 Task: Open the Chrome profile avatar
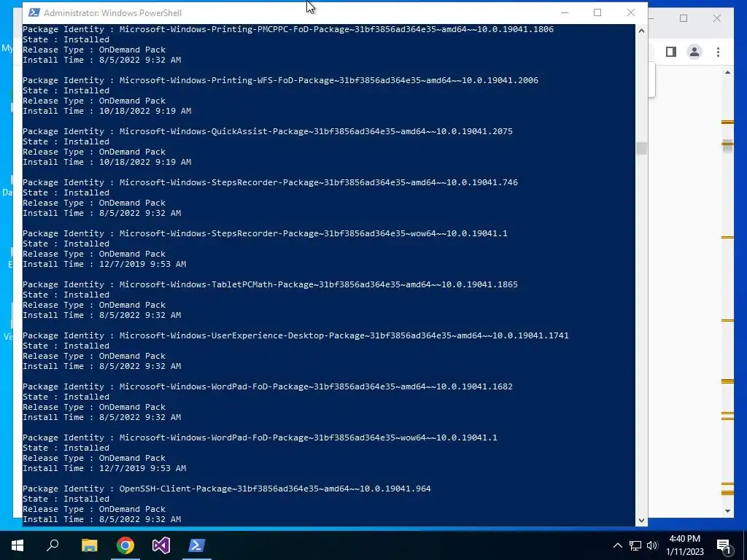click(x=694, y=52)
